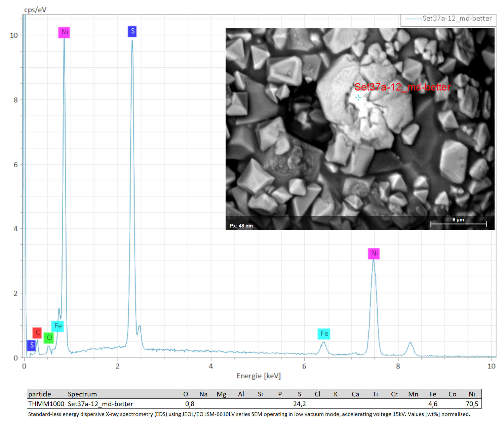504x423 pixels.
Task: Click the SEM micrograph image
Action: click(x=360, y=129)
